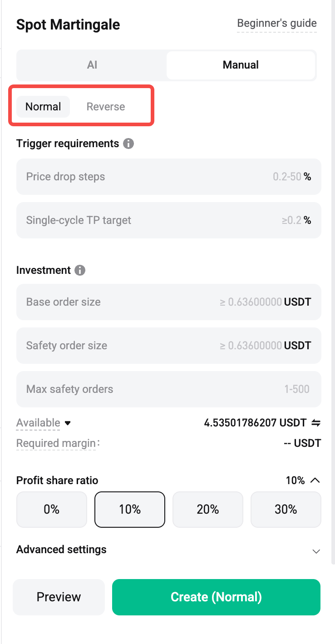Expand Advanced settings section
The width and height of the screenshot is (335, 644).
pyautogui.click(x=316, y=551)
